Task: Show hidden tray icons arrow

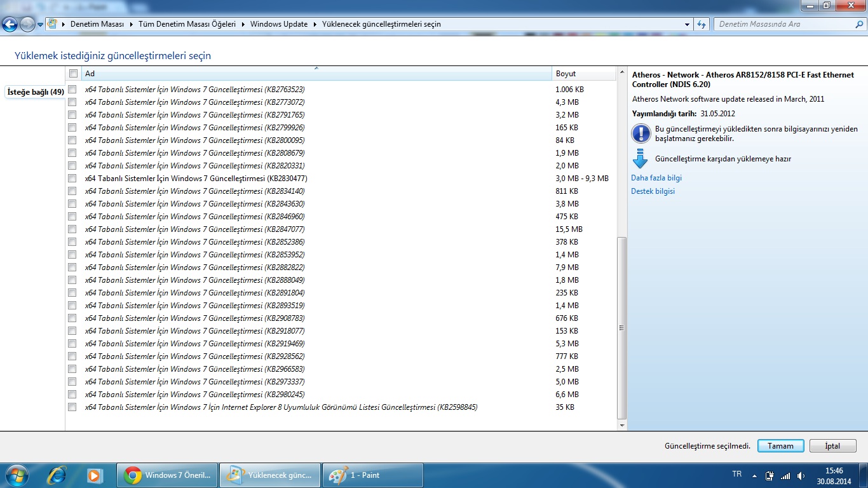Action: point(754,475)
